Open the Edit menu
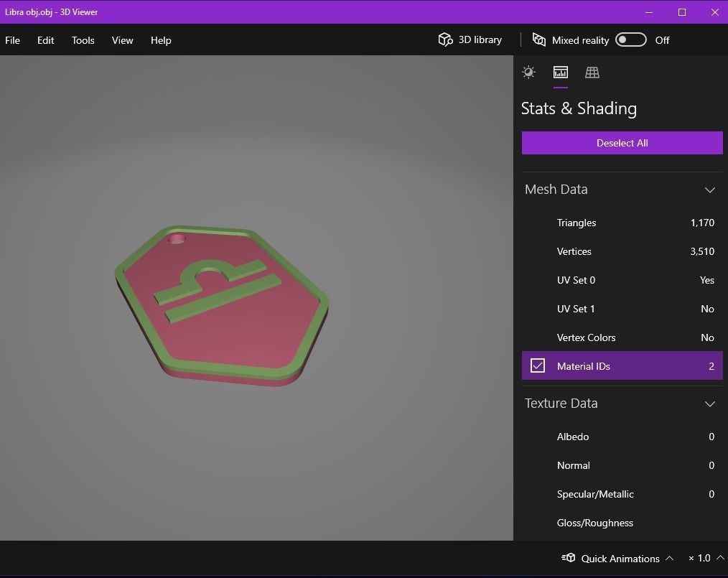728x578 pixels. pos(45,40)
